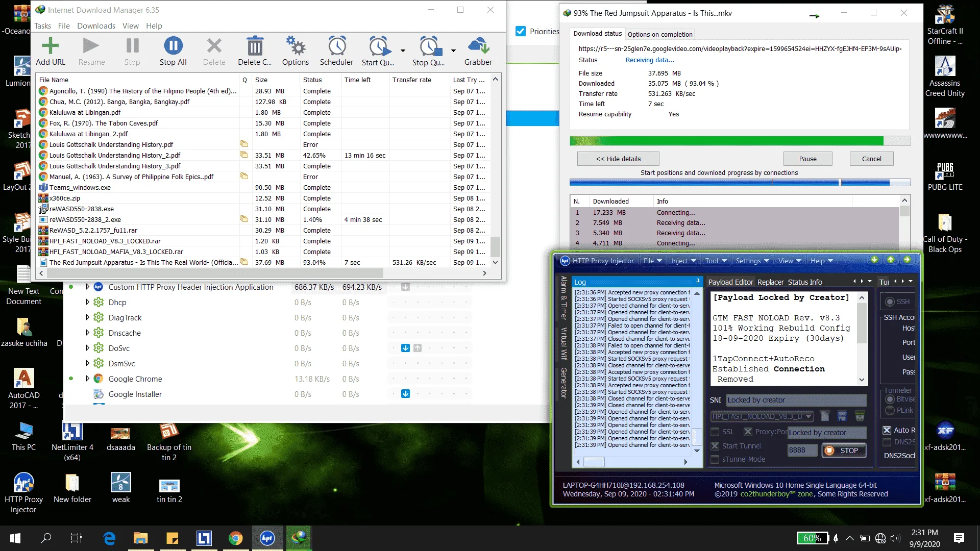Toggle the Proxy:Port checkbox
Screen dimensions: 980x551
tap(748, 432)
